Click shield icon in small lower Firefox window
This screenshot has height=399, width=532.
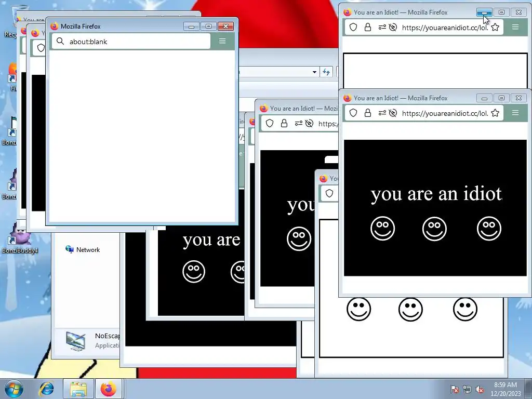click(329, 193)
